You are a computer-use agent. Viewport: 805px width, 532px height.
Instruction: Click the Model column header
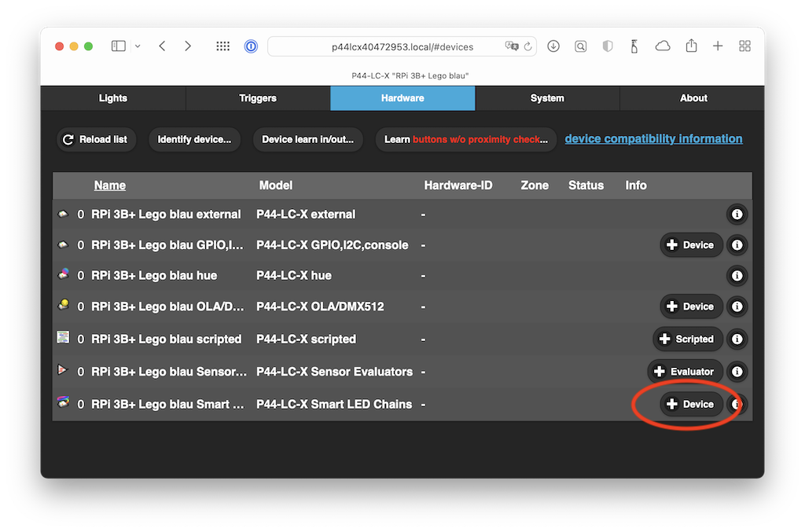point(276,185)
